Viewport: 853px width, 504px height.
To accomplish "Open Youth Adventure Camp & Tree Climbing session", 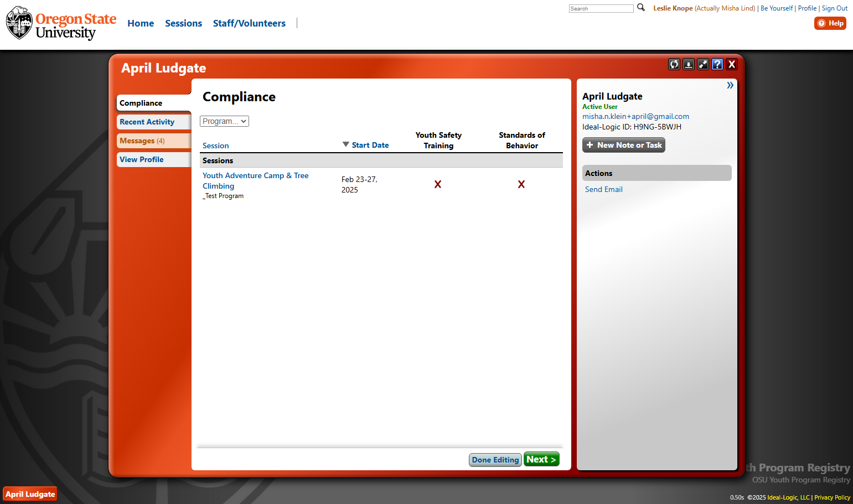I will click(x=256, y=180).
